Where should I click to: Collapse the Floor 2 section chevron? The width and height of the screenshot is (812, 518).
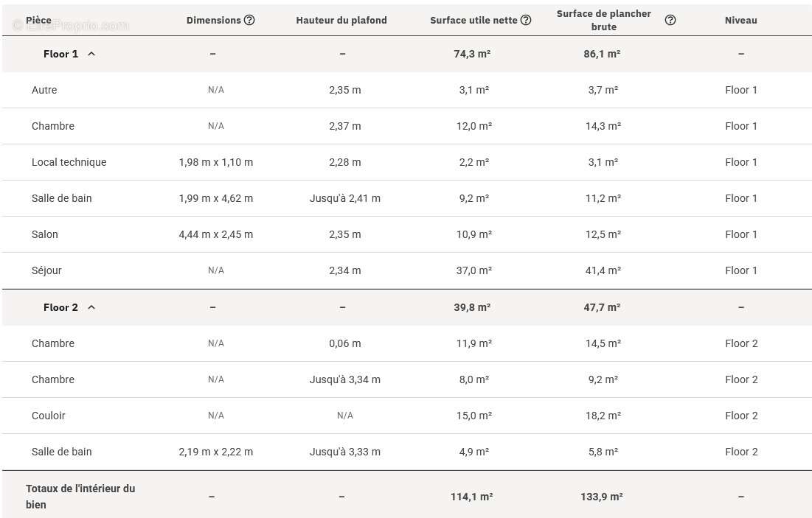pyautogui.click(x=91, y=307)
